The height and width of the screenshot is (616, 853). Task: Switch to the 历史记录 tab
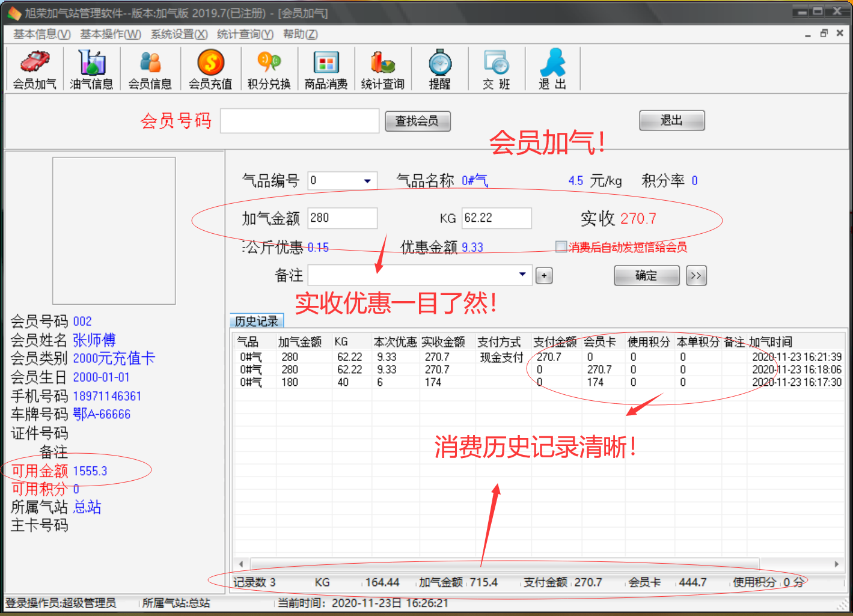(256, 320)
